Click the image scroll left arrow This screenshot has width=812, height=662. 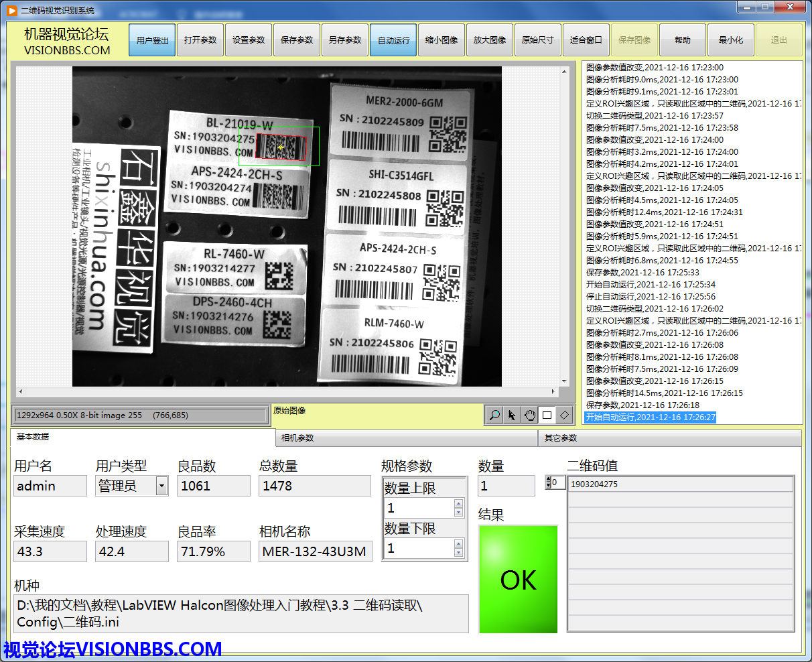[20, 392]
